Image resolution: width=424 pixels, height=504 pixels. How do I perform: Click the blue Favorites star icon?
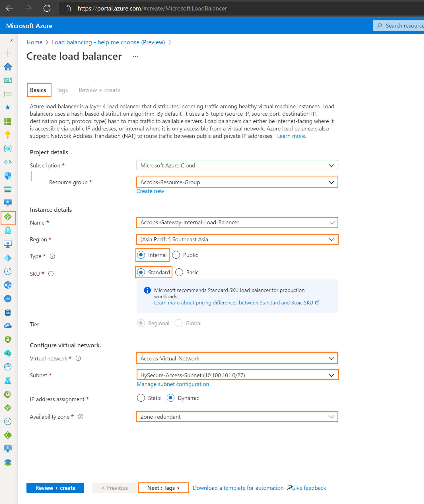8,107
